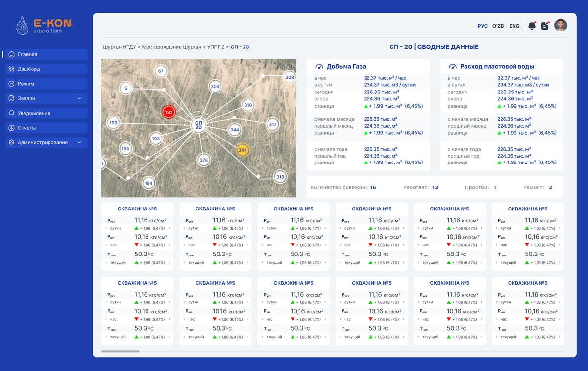Click the Шуртан НГДУ breadcrumb link
Screen dimensions: 588x371
click(119, 47)
